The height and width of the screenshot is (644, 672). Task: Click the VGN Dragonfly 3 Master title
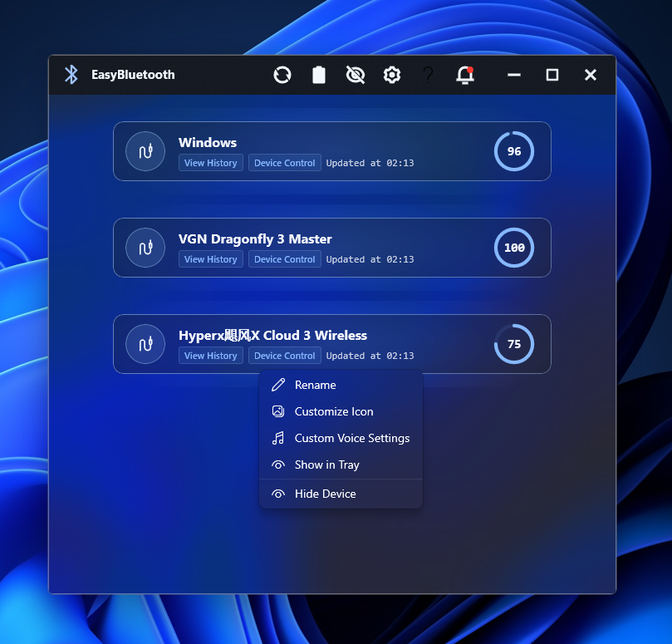click(x=255, y=239)
